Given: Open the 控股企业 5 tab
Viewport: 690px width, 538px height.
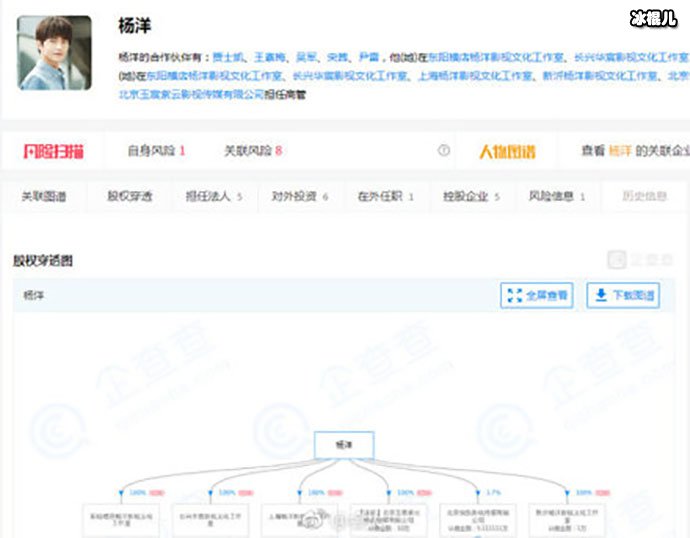Looking at the screenshot, I should [x=471, y=196].
